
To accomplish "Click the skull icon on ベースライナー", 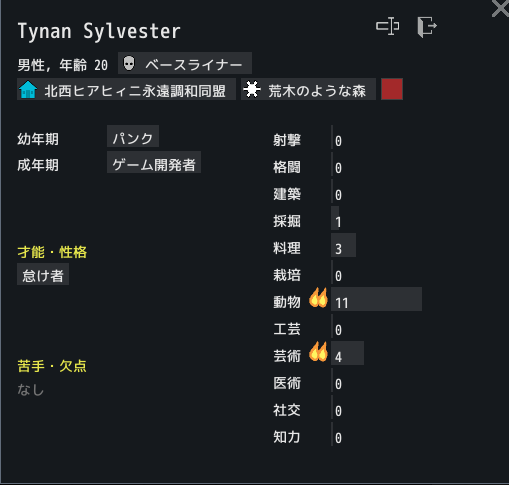I will point(129,63).
